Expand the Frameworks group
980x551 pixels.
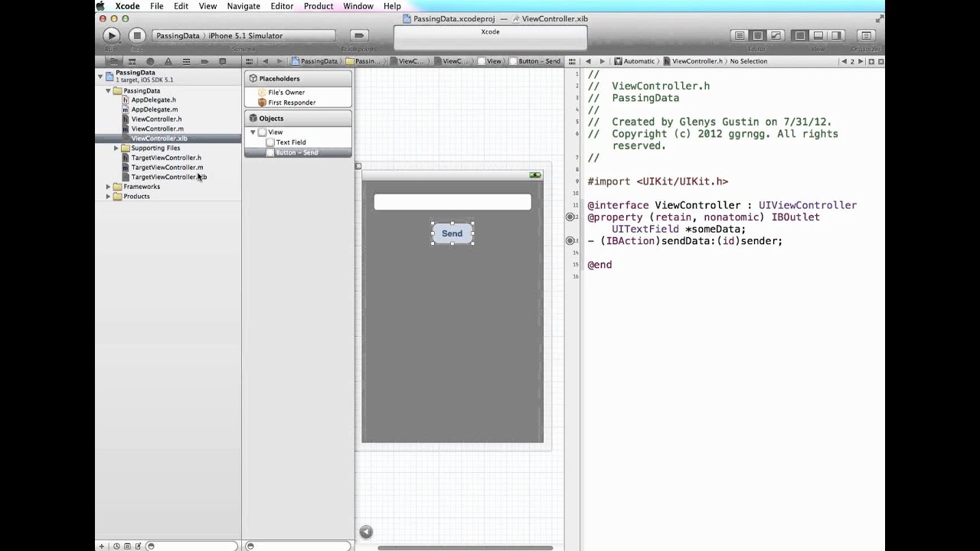pos(108,187)
